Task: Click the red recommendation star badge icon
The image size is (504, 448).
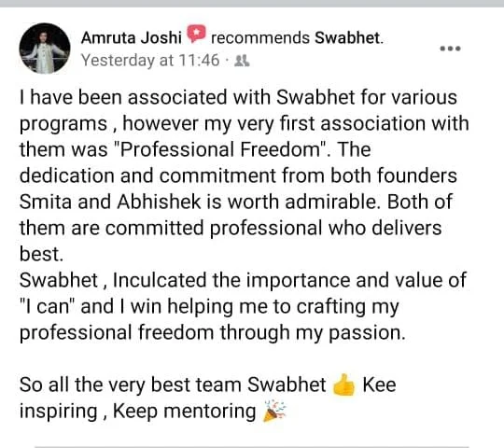Action: click(196, 34)
